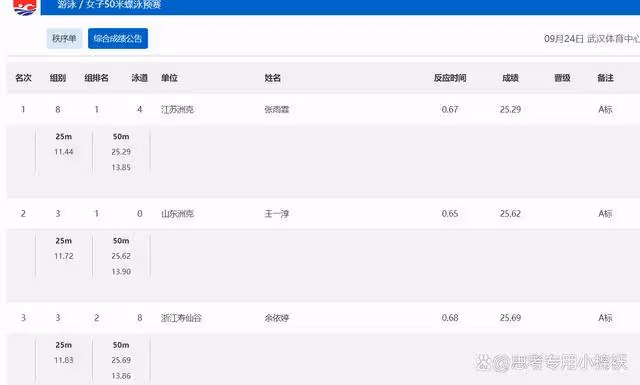This screenshot has height=385, width=640.
Task: Click rank 2 in 王一淳's row
Action: pos(23,214)
